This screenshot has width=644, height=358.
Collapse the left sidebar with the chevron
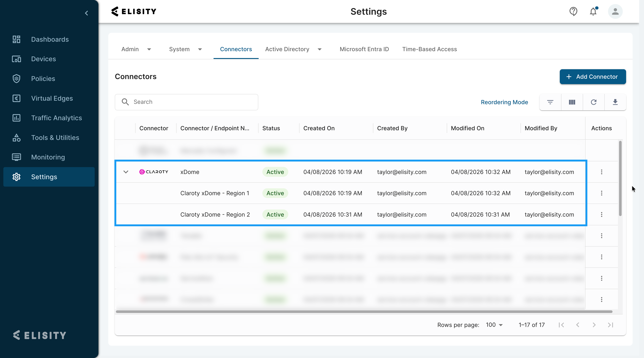click(x=86, y=13)
